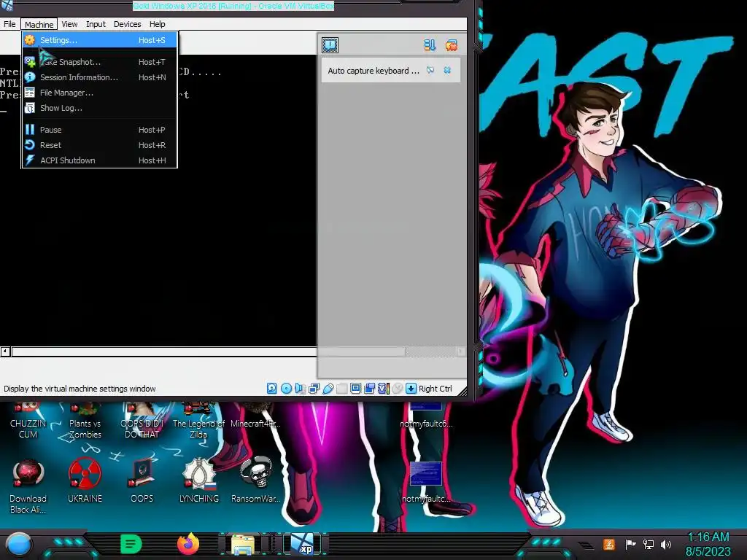The image size is (747, 560).
Task: Expand the Auto capture keyboard notification text
Action: [x=373, y=71]
